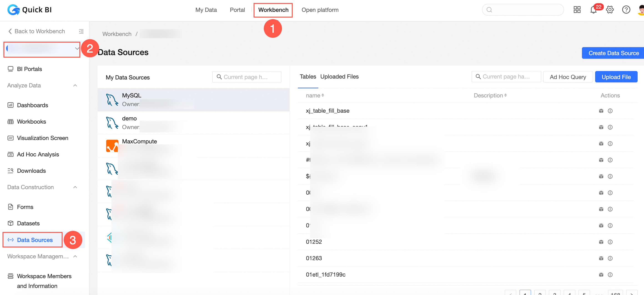The height and width of the screenshot is (295, 644).
Task: Collapse the Workspace Management section
Action: pos(75,256)
